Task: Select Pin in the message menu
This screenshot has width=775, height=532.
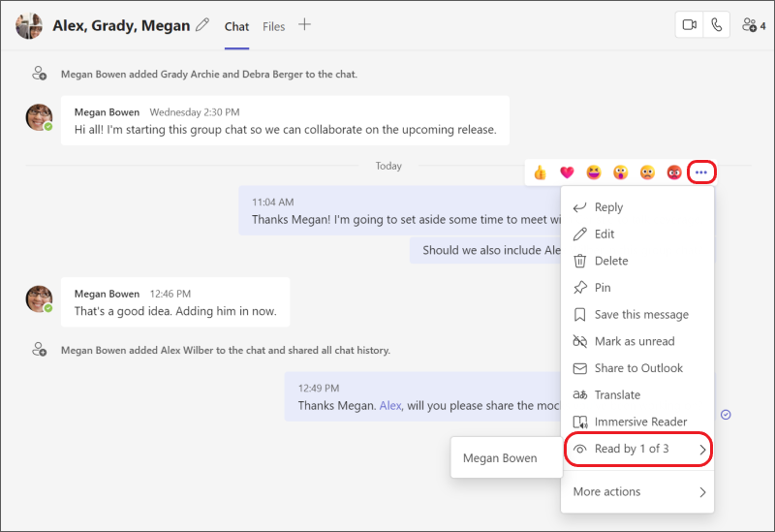Action: 603,288
